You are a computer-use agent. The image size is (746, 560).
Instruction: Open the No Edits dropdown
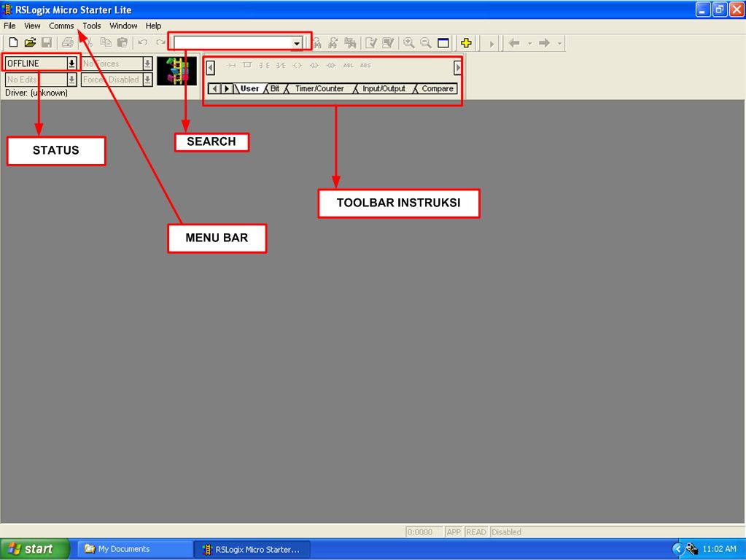tap(71, 79)
